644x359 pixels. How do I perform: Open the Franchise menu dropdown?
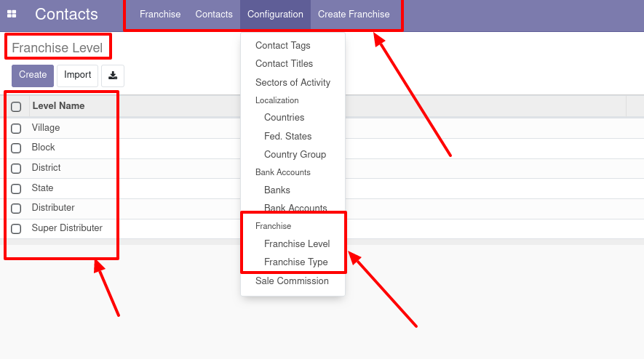coord(160,14)
